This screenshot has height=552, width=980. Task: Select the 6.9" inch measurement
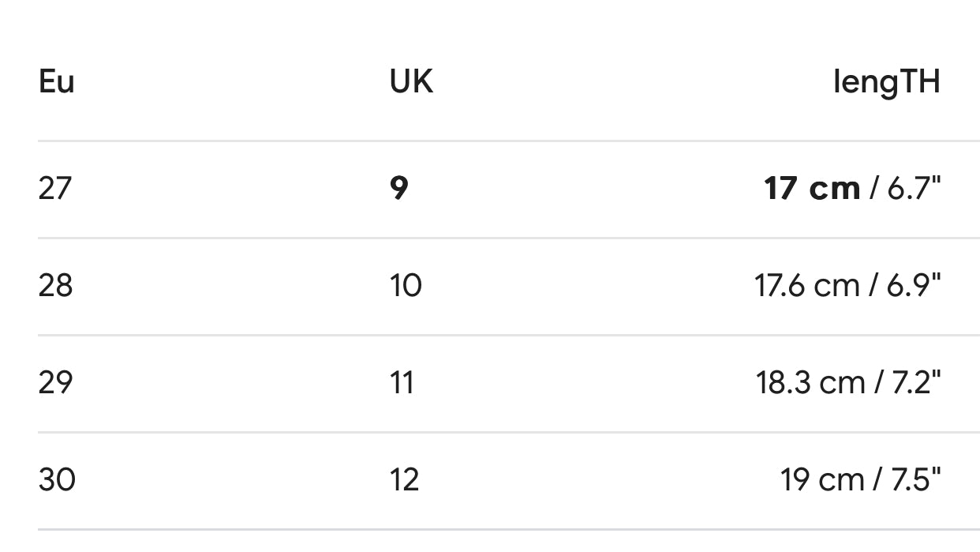(914, 285)
